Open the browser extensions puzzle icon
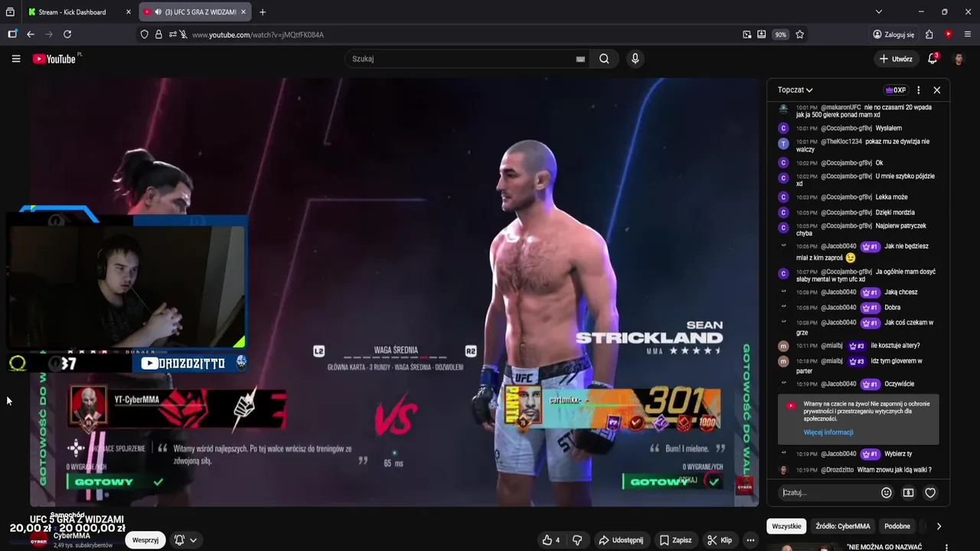The width and height of the screenshot is (980, 551). (929, 34)
